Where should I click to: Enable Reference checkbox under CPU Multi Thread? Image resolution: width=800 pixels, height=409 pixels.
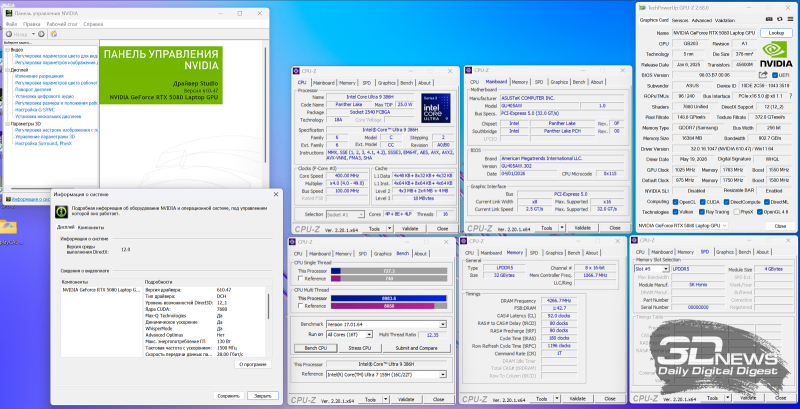click(x=301, y=305)
